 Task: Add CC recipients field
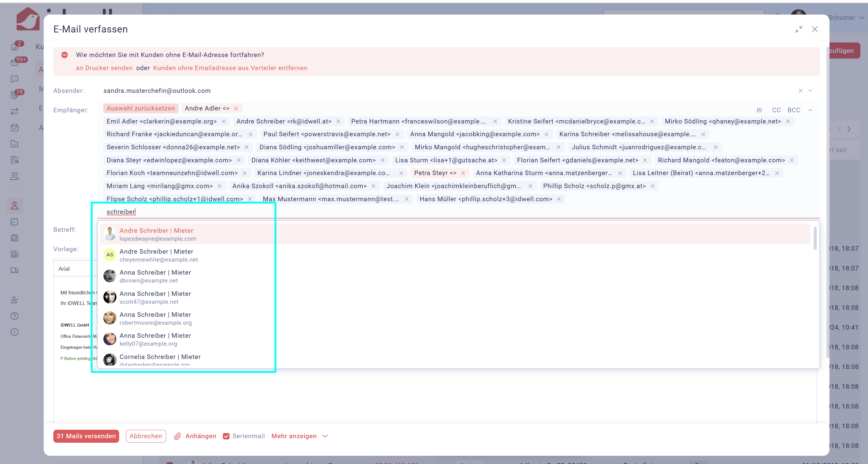776,110
